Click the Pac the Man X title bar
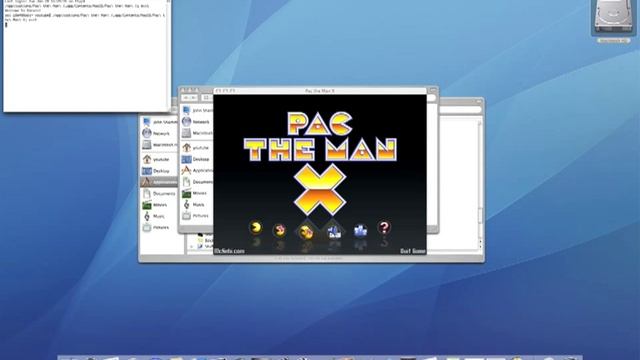This screenshot has height=360, width=640. point(320,91)
